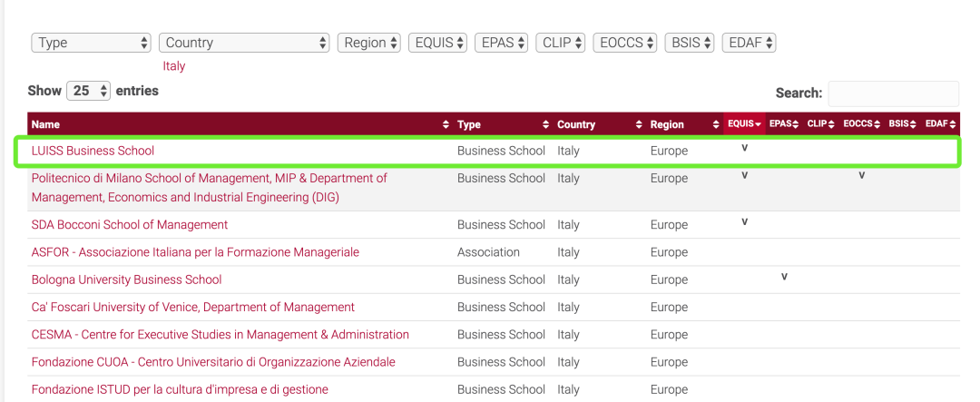Change the Show entries count selector
This screenshot has width=980, height=402.
tap(88, 91)
